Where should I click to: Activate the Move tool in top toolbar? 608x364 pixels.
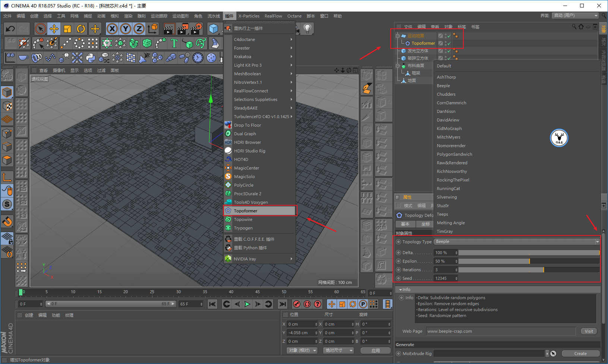[x=54, y=29]
